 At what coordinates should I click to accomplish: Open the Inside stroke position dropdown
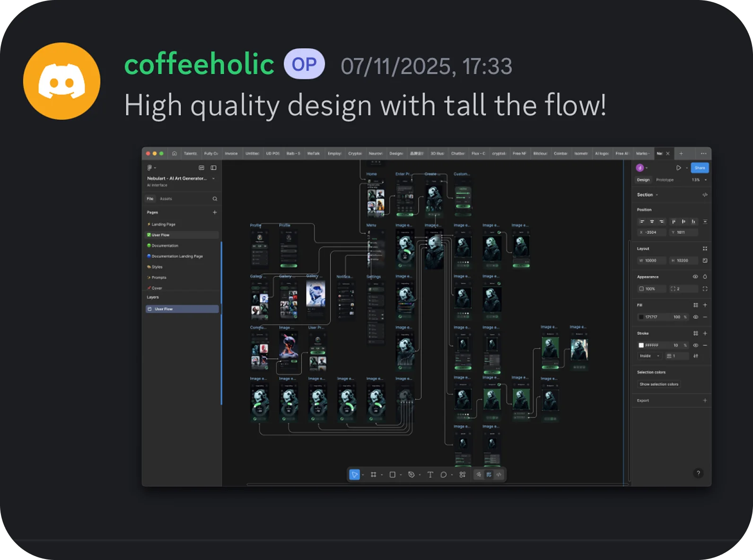click(650, 356)
